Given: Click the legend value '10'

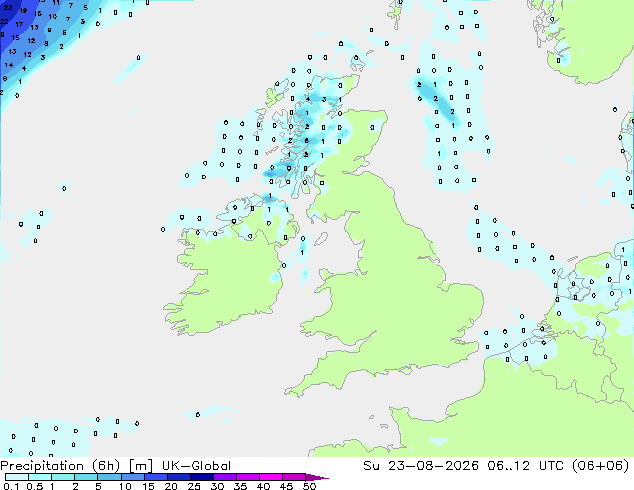Looking at the screenshot, I should [x=125, y=486].
